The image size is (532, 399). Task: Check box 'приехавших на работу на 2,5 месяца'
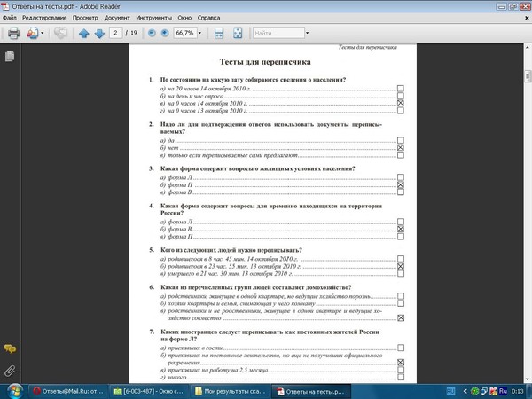tap(401, 370)
